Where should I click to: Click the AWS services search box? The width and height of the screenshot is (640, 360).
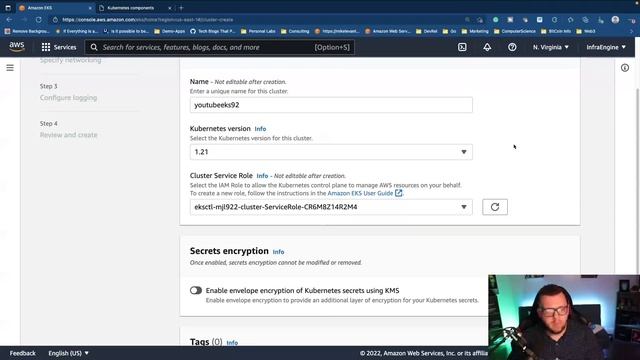coord(220,47)
